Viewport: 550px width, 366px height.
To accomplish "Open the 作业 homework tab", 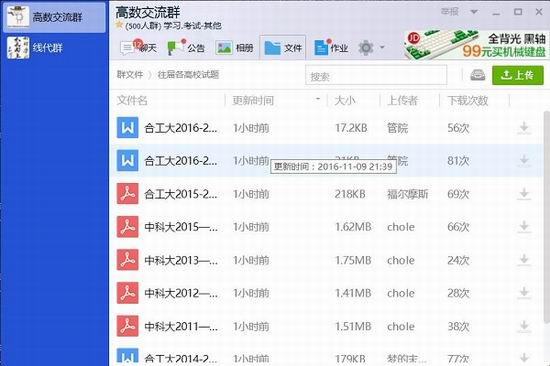I will 331,48.
